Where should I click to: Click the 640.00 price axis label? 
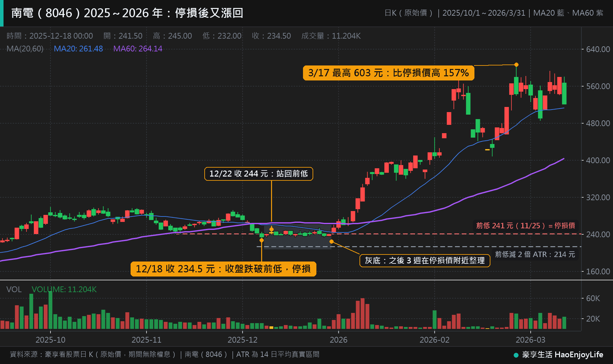pos(598,49)
